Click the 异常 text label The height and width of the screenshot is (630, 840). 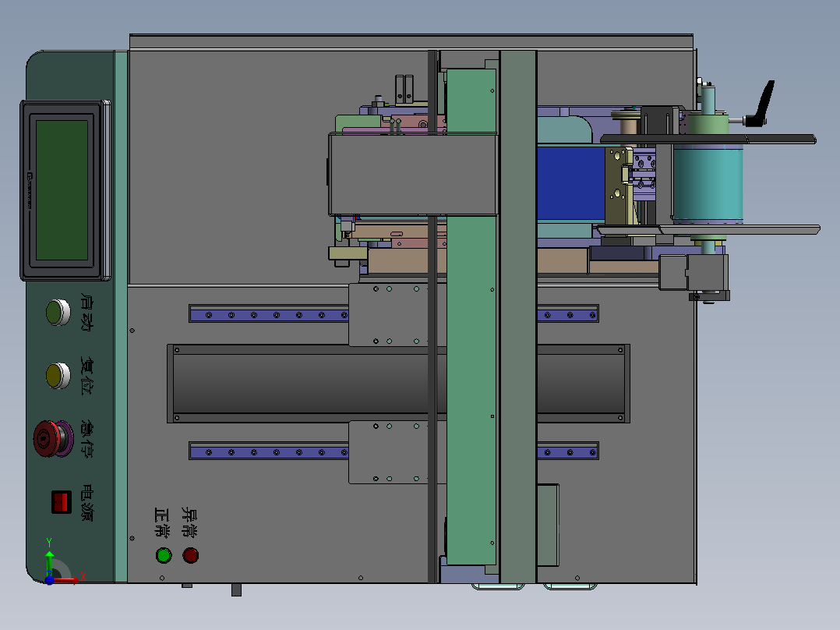click(189, 522)
